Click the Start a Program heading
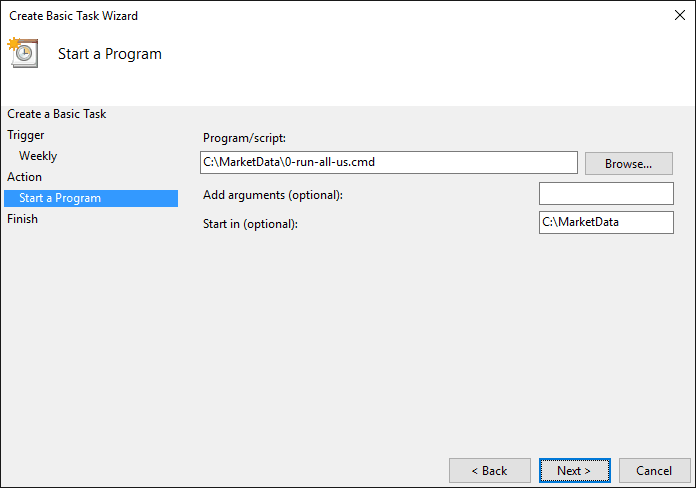Viewport: 696px width, 488px height. (x=110, y=54)
